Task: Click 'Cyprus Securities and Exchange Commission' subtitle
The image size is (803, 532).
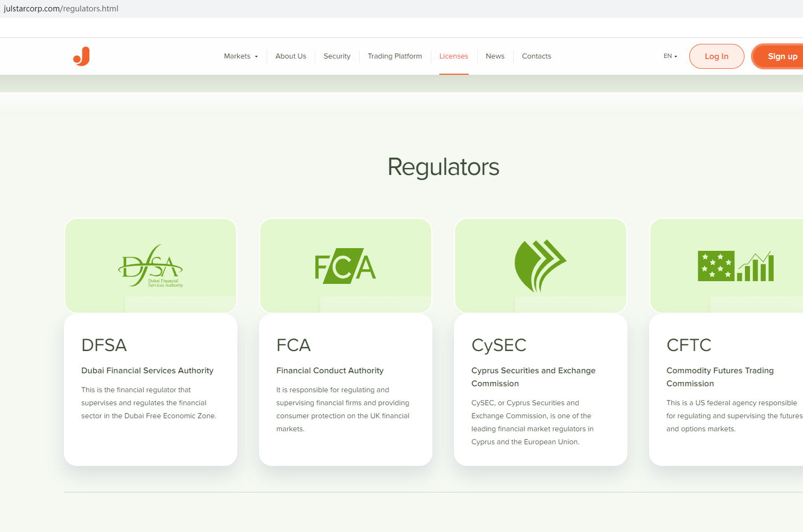Action: [x=534, y=377]
